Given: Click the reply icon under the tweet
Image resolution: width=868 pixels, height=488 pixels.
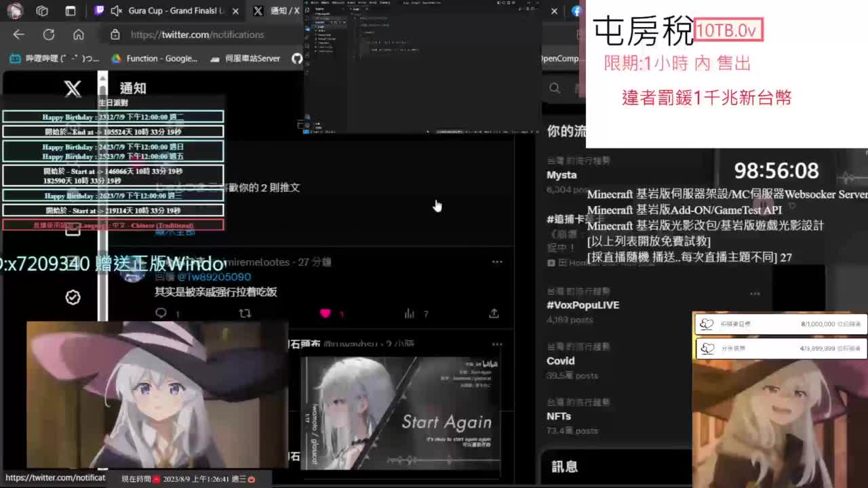Looking at the screenshot, I should pos(161,313).
